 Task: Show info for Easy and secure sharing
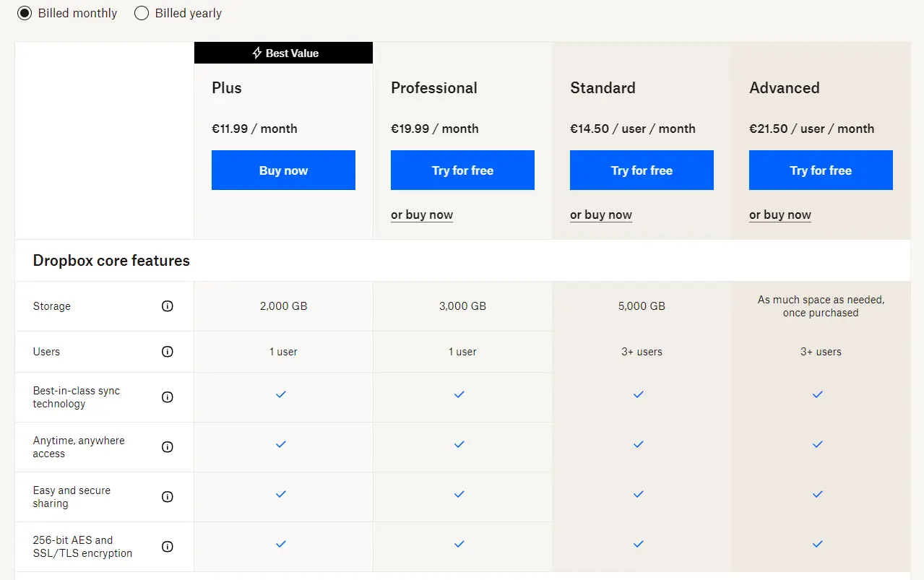[x=168, y=497]
